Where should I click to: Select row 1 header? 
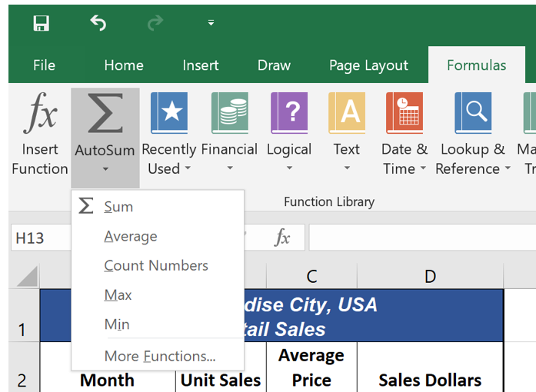pos(23,315)
